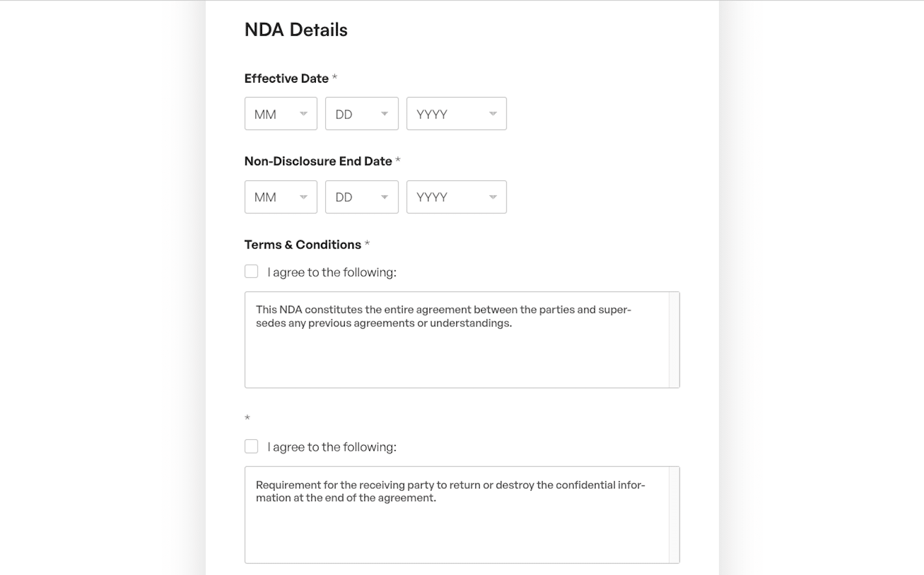Click the Effective Date year chevron arrow
This screenshot has width=924, height=575.
click(x=492, y=114)
